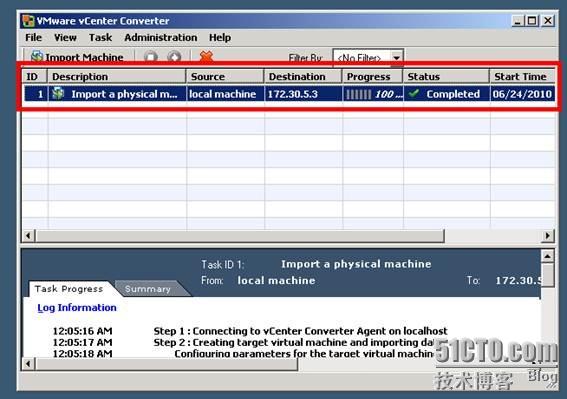Click the VMware vCenter Converter title icon
The image size is (567, 399).
click(x=28, y=21)
